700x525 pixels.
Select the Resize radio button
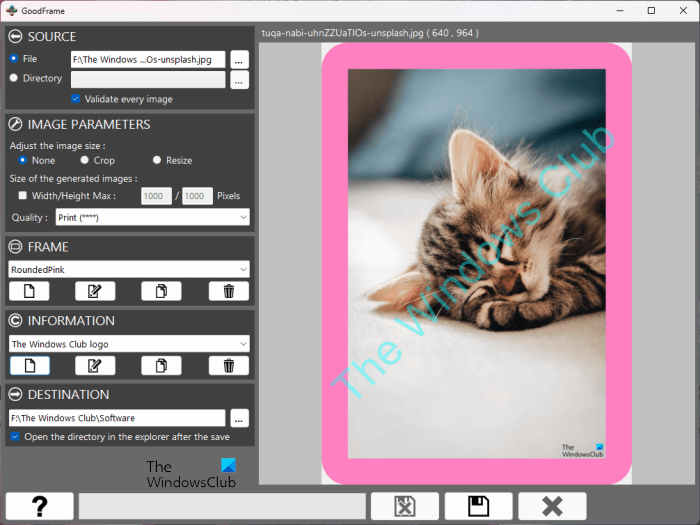click(x=157, y=160)
